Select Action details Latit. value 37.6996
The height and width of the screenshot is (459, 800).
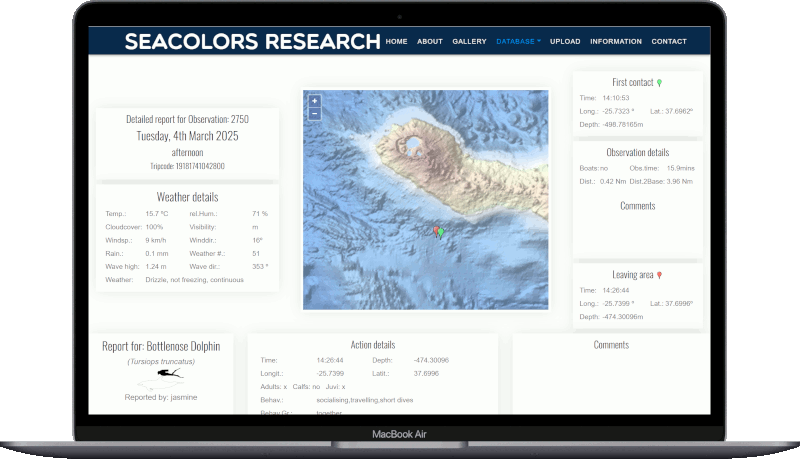tap(426, 374)
